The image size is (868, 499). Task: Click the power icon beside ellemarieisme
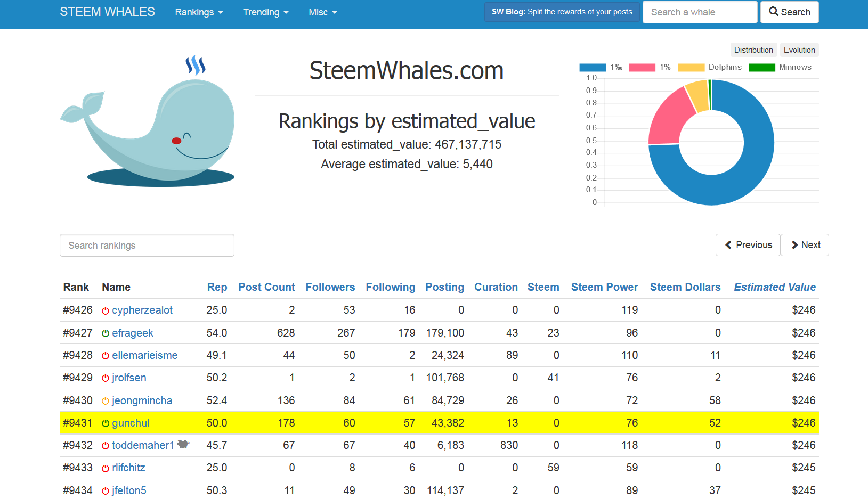106,356
